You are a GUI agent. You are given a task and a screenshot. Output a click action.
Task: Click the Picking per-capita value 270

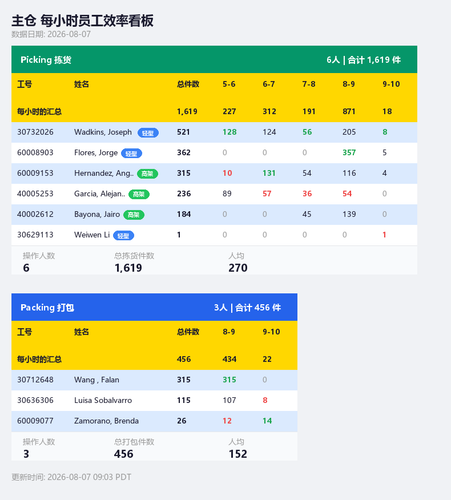pyautogui.click(x=238, y=268)
